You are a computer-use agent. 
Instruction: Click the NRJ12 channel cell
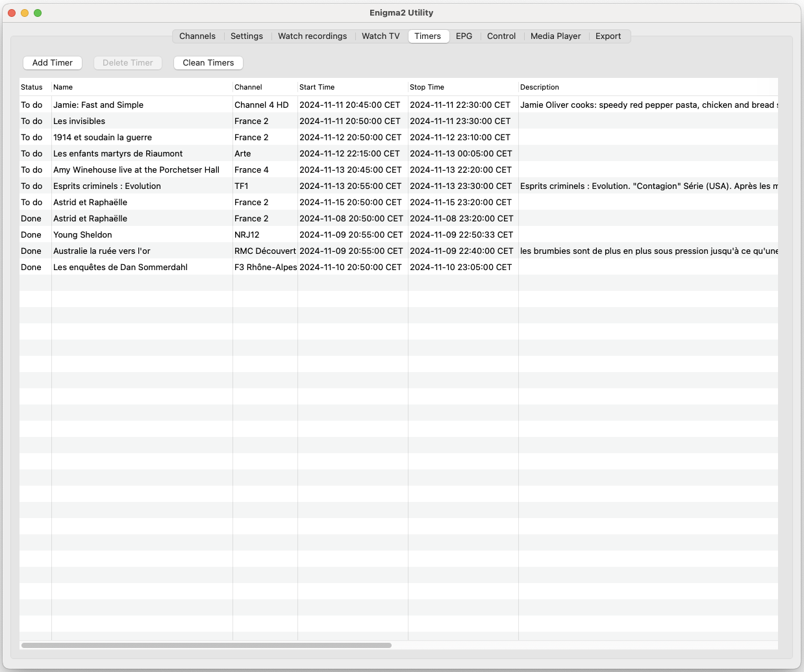265,234
